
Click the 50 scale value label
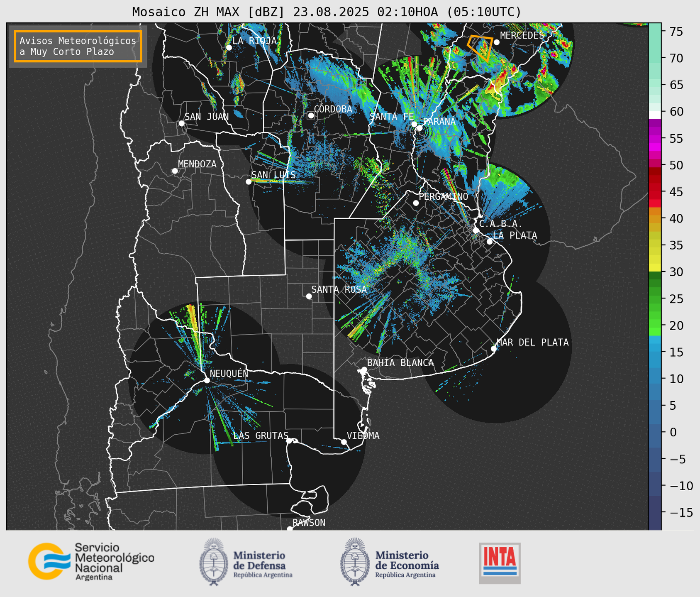676,165
